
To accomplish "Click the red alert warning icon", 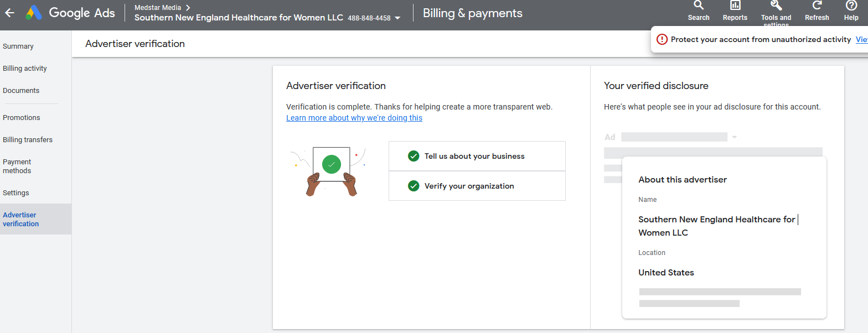I will click(662, 39).
